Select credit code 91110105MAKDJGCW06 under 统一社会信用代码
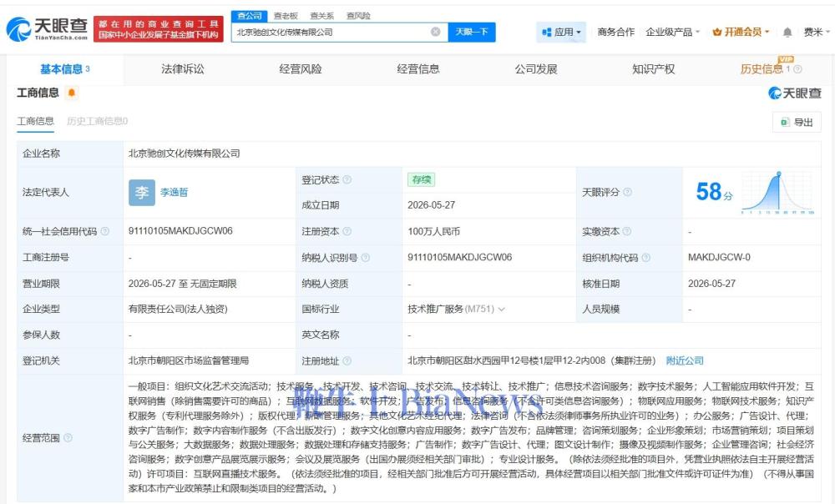 point(180,231)
